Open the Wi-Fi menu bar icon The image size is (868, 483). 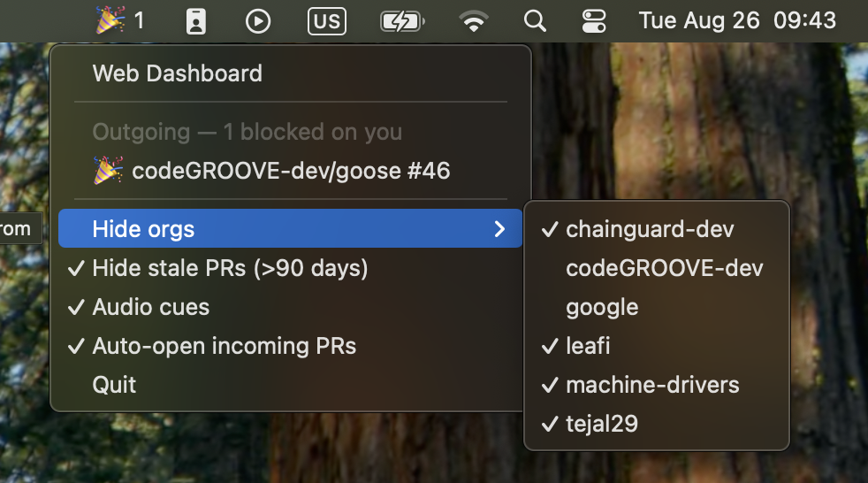474,21
